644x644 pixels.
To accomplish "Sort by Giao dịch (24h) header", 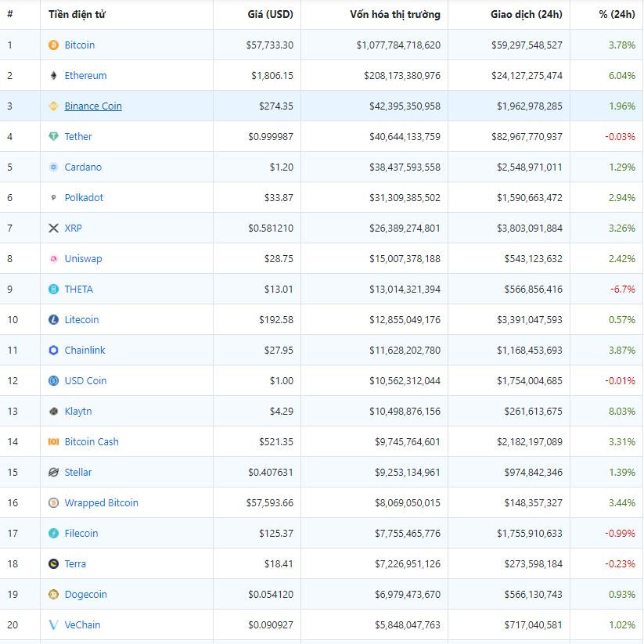I will coord(527,14).
